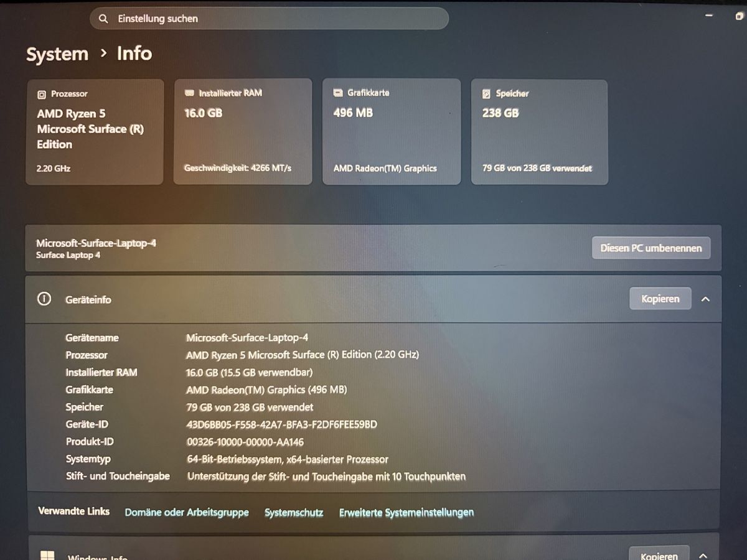Focus the Einstellung suchen search field
This screenshot has width=747, height=560.
click(269, 19)
